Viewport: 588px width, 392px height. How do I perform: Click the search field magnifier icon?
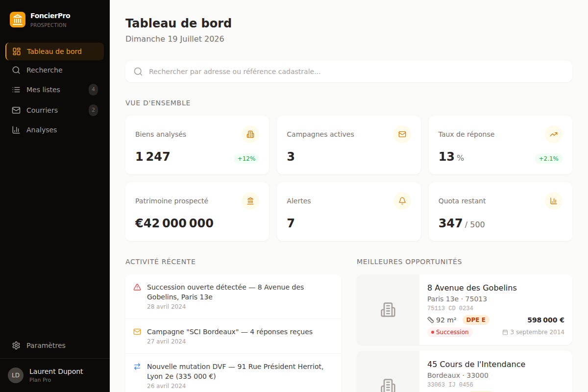point(139,72)
